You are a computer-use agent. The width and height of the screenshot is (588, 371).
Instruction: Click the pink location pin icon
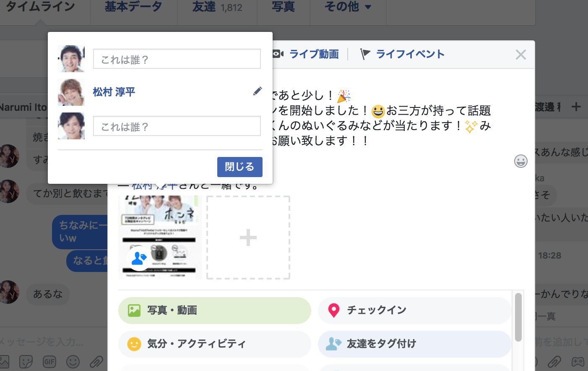coord(334,311)
